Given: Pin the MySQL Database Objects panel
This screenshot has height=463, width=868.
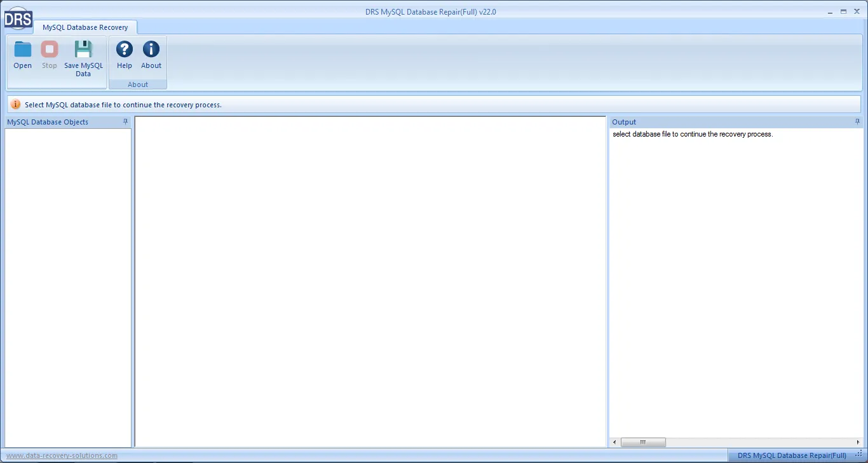Looking at the screenshot, I should pos(126,121).
